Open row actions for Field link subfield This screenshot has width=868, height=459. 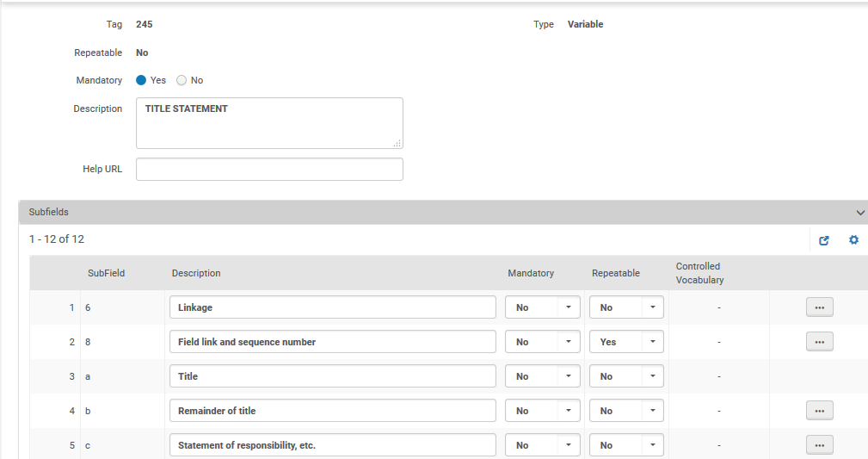819,342
